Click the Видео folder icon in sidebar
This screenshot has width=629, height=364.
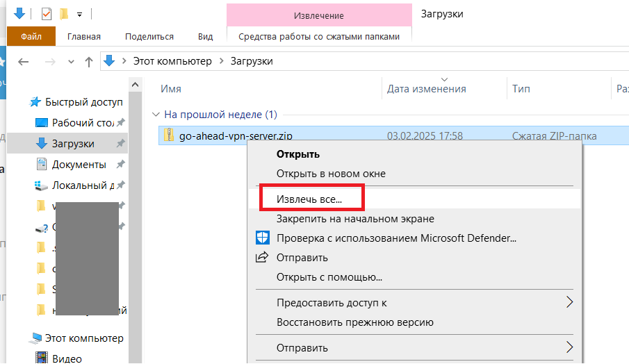(x=40, y=358)
